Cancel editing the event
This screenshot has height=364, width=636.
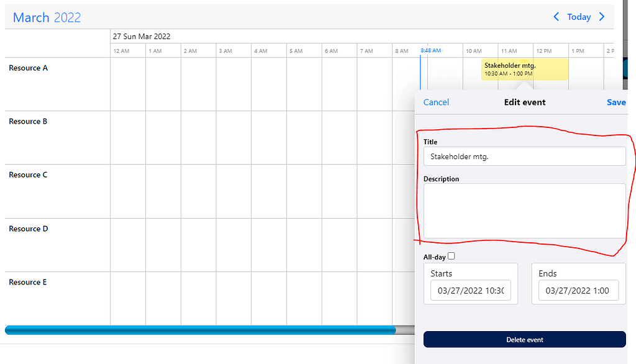(x=436, y=102)
